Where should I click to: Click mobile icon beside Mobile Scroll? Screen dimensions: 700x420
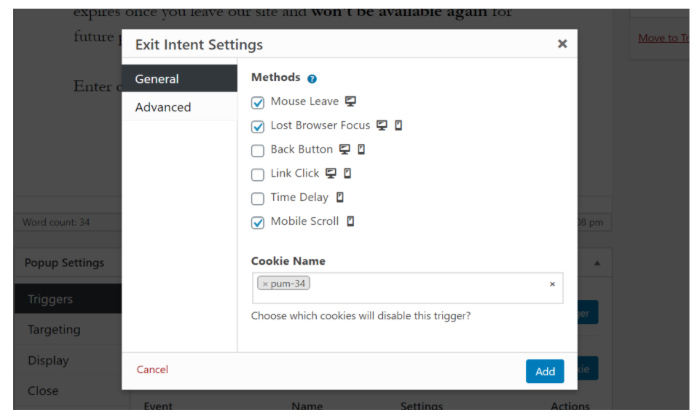pyautogui.click(x=350, y=221)
